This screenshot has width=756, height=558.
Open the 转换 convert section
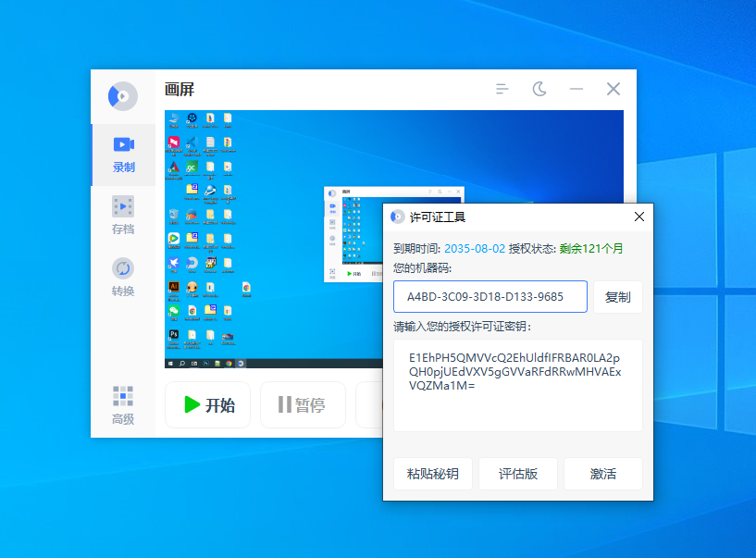(123, 279)
